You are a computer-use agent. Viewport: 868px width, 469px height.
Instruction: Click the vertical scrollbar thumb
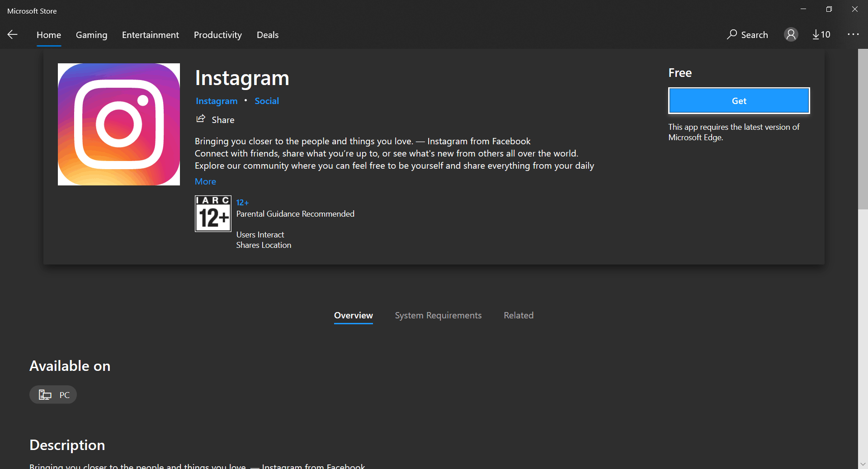(x=863, y=129)
